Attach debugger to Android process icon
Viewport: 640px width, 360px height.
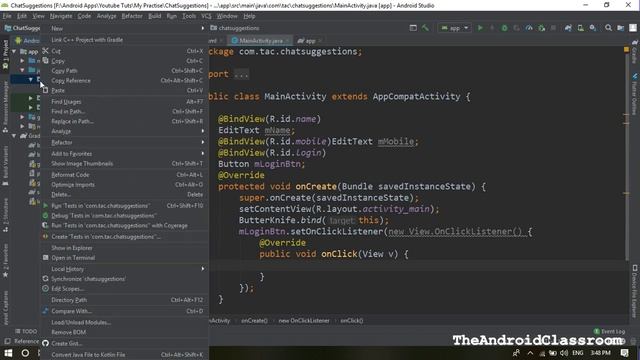[x=542, y=28]
